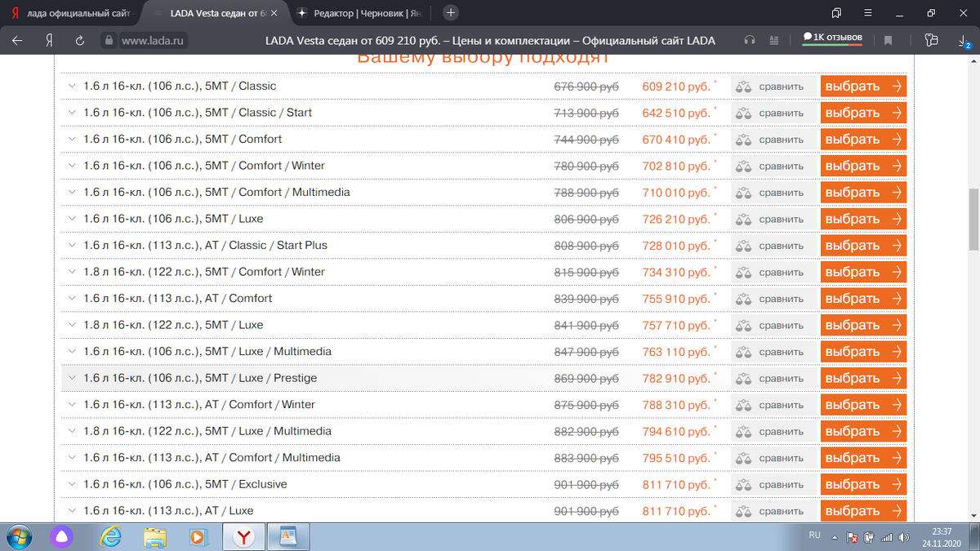
Task: Open the tab bookmarks panel icon
Action: point(836,12)
